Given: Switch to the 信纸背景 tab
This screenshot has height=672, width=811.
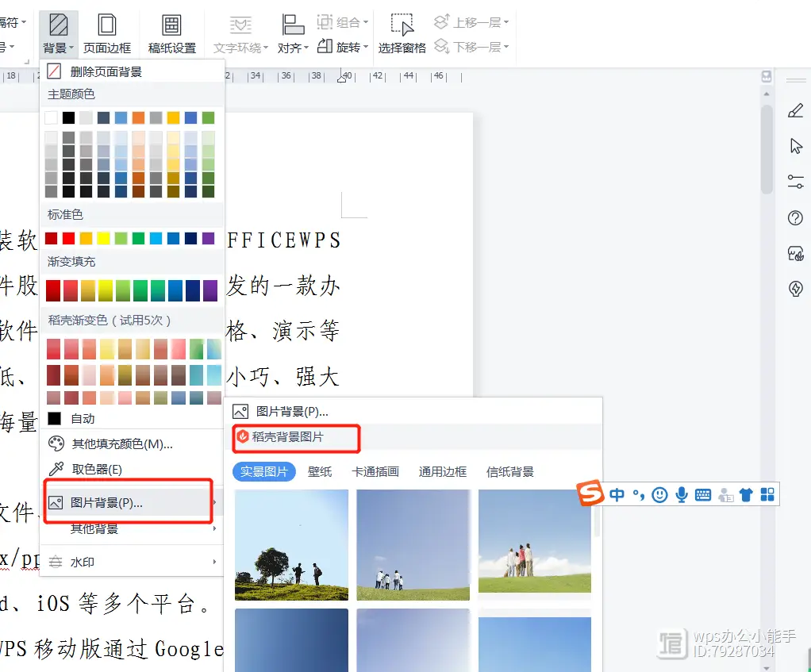Looking at the screenshot, I should click(510, 471).
